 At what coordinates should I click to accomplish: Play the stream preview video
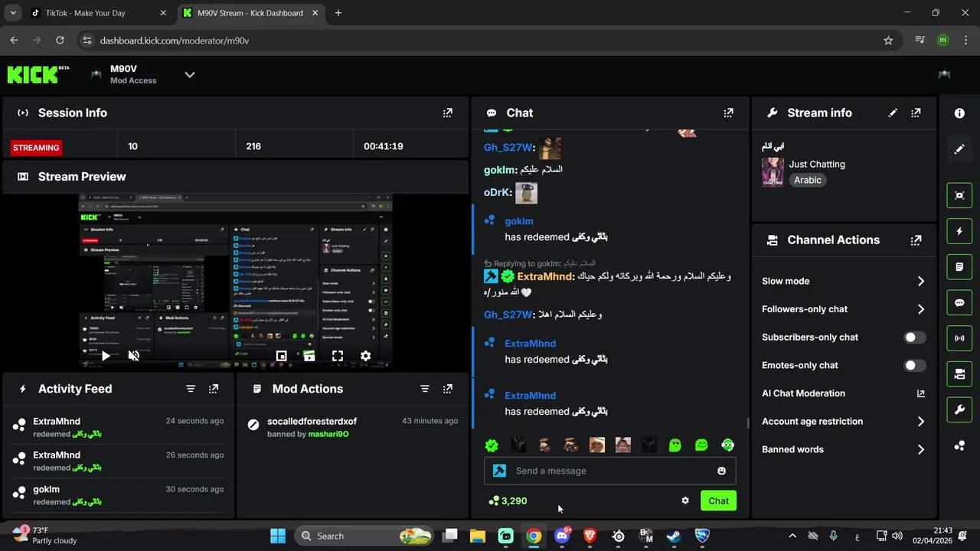click(106, 355)
